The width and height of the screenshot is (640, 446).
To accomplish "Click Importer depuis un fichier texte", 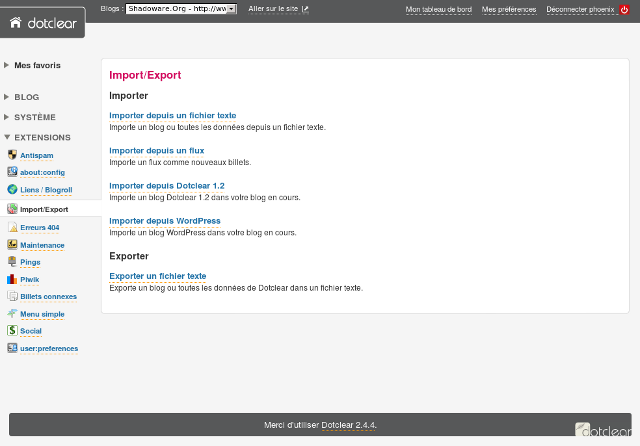I will point(173,115).
